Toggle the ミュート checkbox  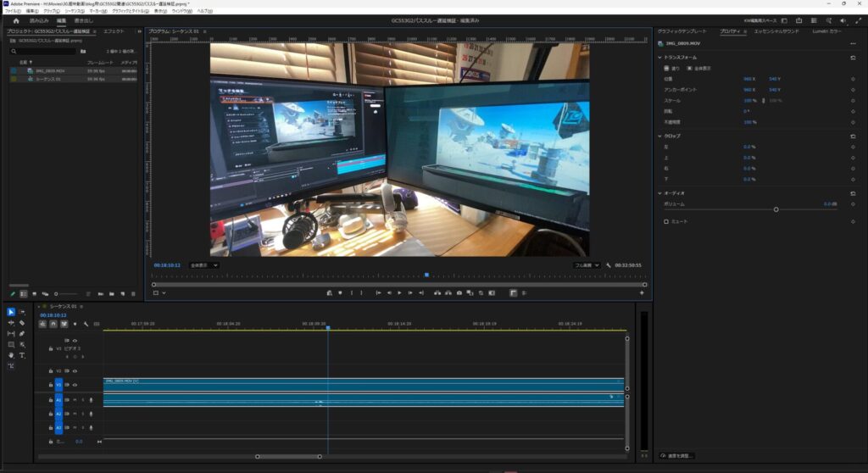[x=666, y=221]
